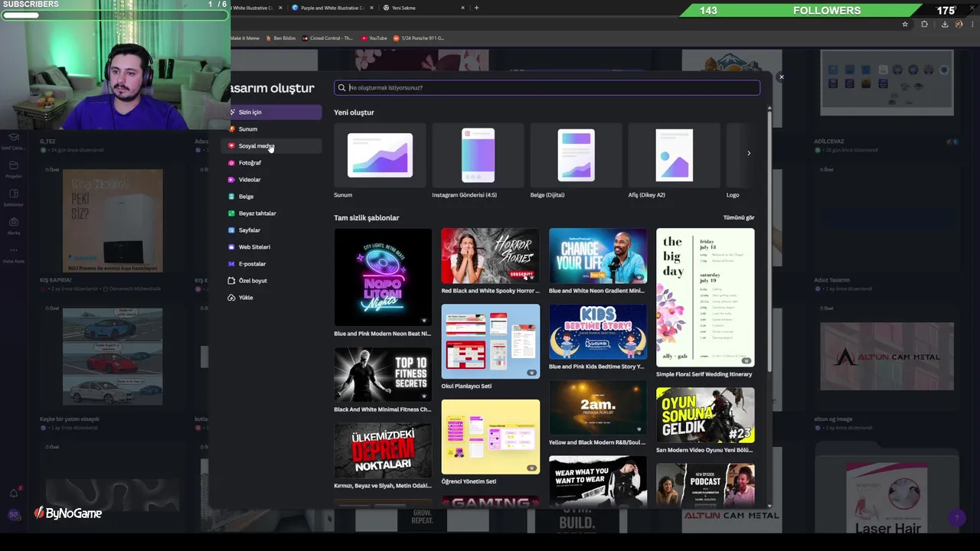
Task: Open Change Your Life podcast template
Action: point(598,256)
